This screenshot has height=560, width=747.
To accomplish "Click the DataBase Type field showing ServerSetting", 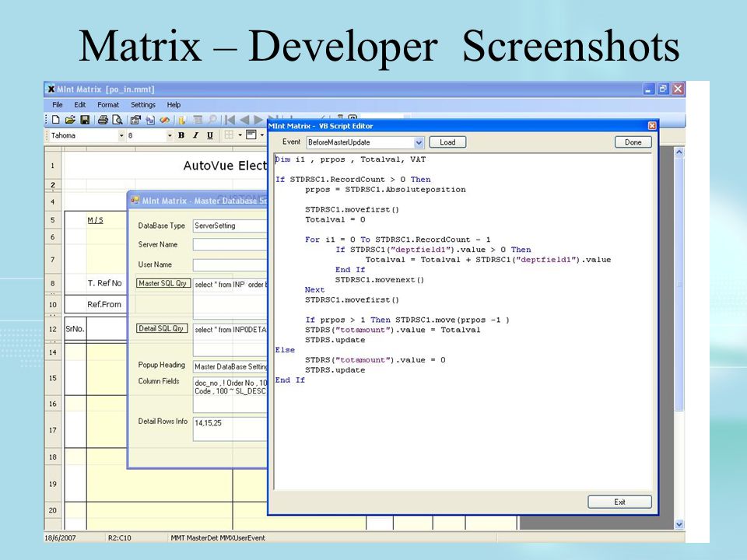I will click(x=230, y=226).
